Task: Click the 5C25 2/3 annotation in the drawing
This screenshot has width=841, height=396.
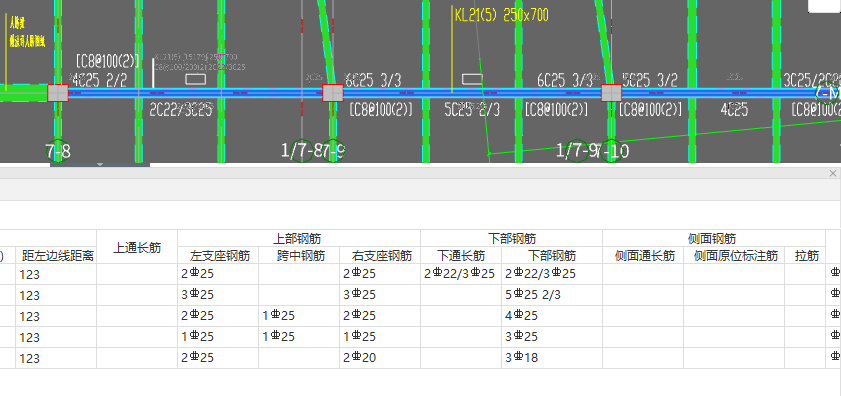Action: pos(472,110)
